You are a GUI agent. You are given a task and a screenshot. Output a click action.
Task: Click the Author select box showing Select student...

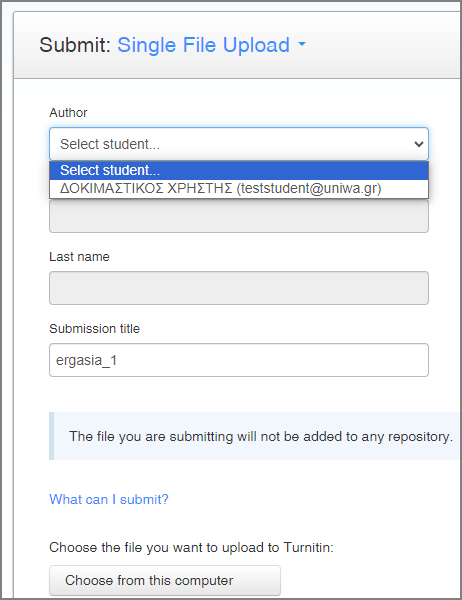click(239, 144)
